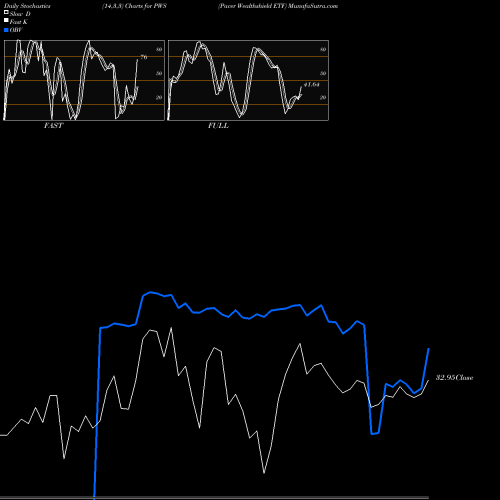Click the blue OBV line's peak in main chart
The image size is (500, 500).
pyautogui.click(x=150, y=292)
